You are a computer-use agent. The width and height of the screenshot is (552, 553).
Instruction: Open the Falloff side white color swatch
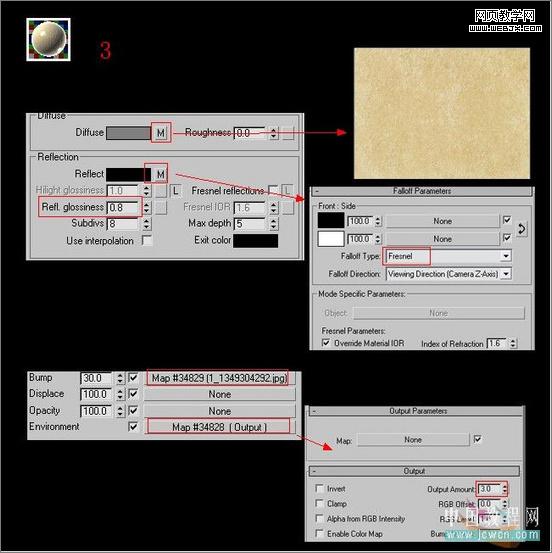[330, 239]
